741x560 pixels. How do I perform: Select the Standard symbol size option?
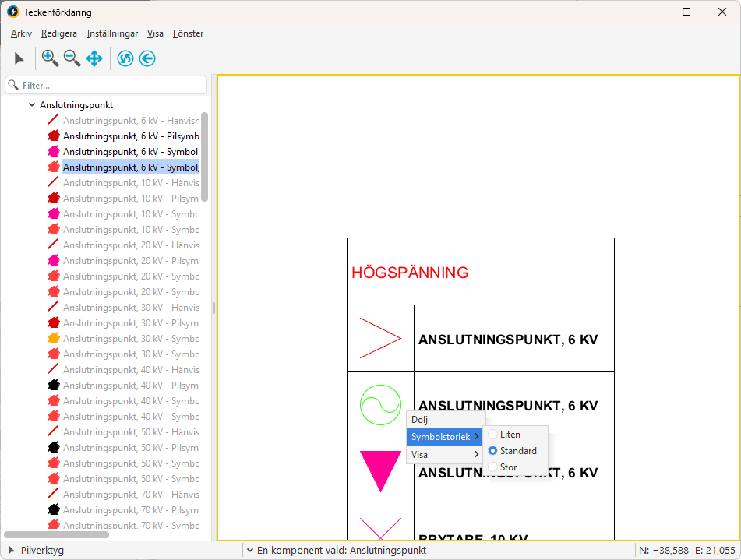517,451
